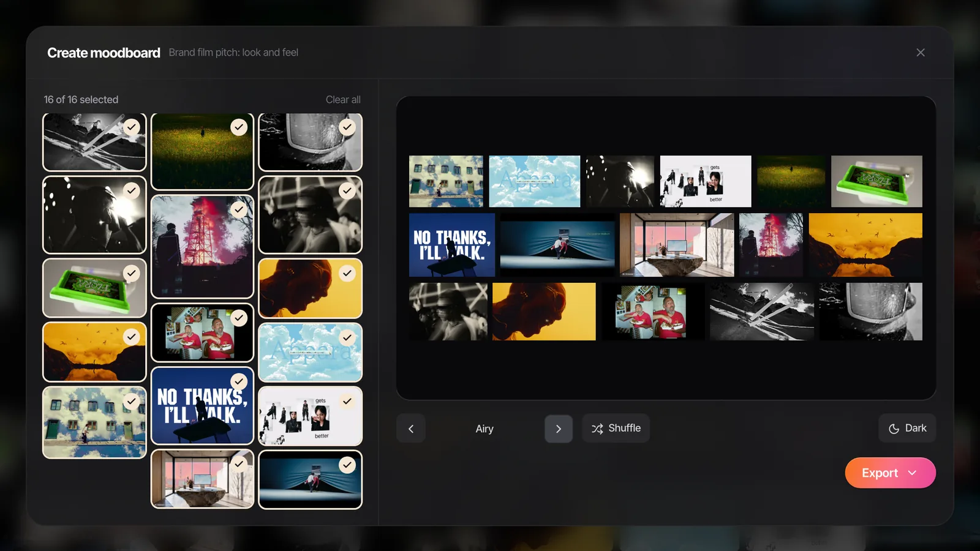This screenshot has width=980, height=551.
Task: Select yellow profile portrait in preview board
Action: click(544, 312)
